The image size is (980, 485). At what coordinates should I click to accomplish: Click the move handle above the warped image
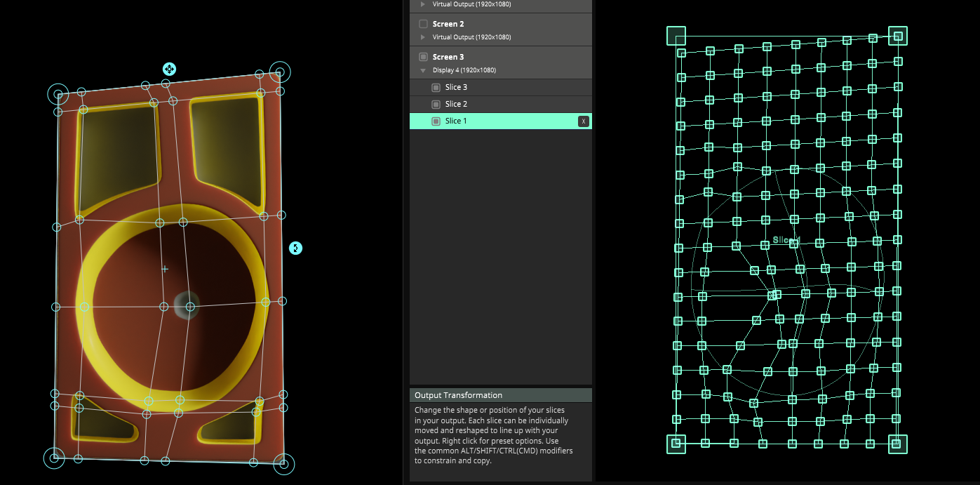169,69
